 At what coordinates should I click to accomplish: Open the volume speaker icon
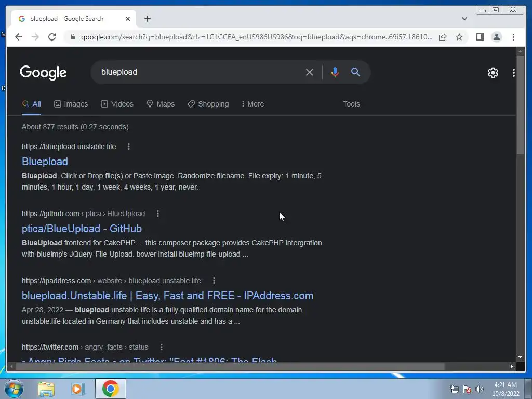click(x=479, y=389)
